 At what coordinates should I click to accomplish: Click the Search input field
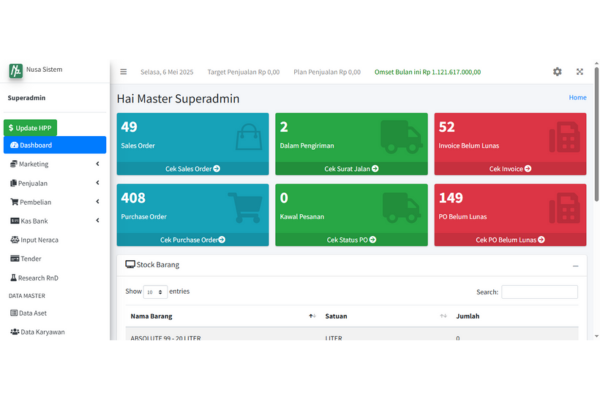pyautogui.click(x=539, y=292)
